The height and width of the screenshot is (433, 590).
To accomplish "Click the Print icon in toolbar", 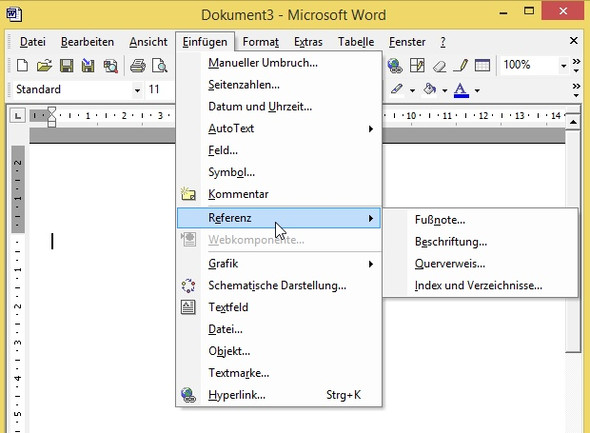I will (x=138, y=65).
